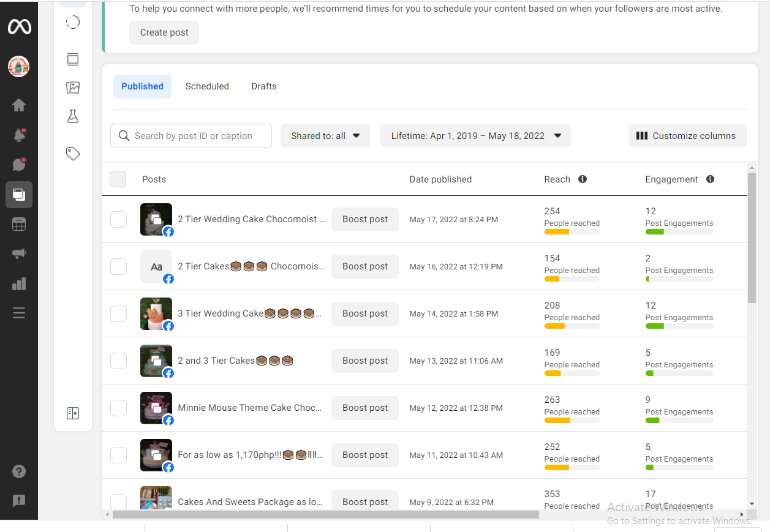Open 3 Tier Wedding Cake post thumbnail

click(156, 313)
